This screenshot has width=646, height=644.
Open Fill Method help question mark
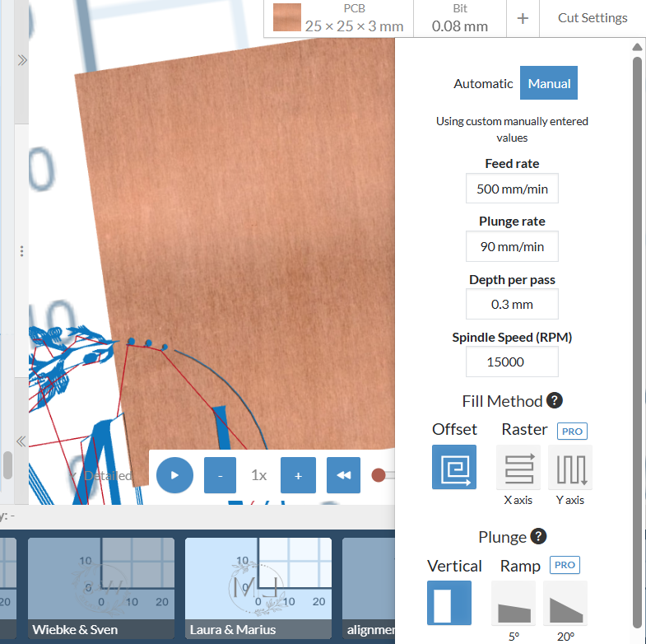tap(555, 401)
